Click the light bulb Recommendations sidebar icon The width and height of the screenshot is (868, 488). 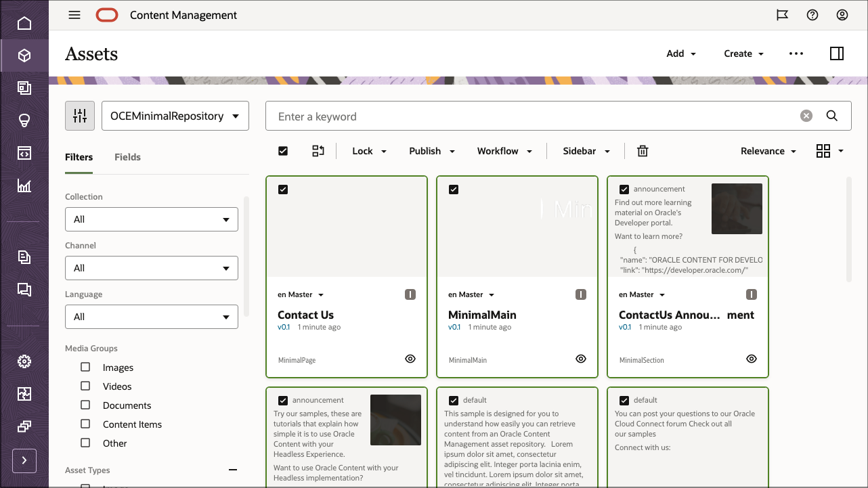[x=24, y=120]
